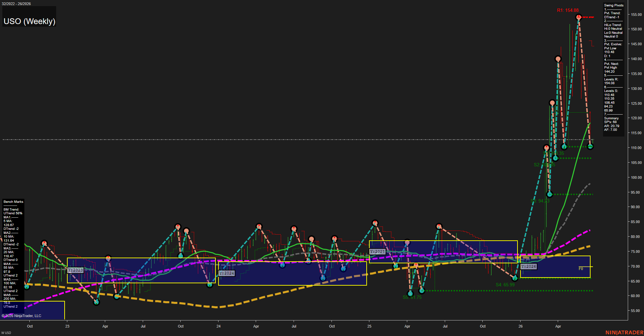Click the 128.67 moving average value
The width and height of the screenshot is (644, 336).
[x=8, y=225]
